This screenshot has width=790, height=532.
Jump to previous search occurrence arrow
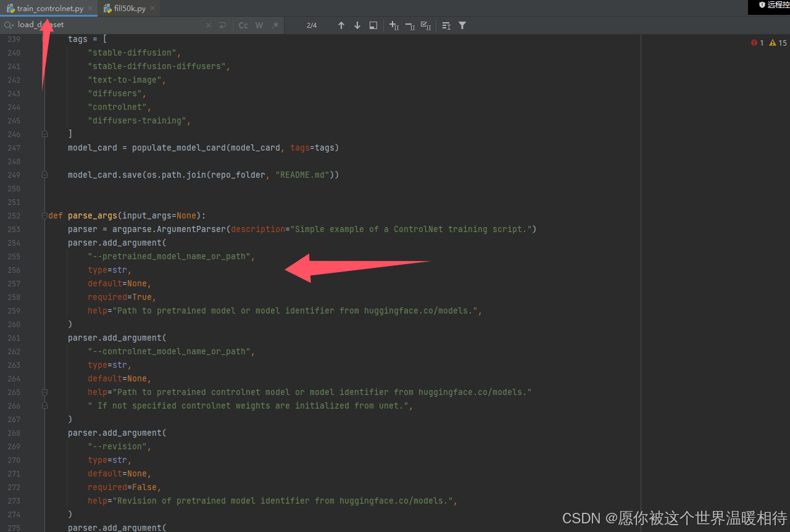[341, 25]
